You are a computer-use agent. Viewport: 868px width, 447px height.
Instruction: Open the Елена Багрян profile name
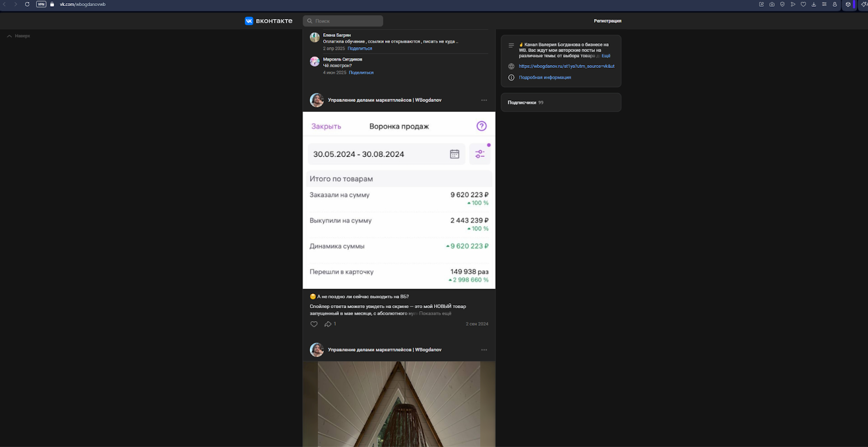337,35
